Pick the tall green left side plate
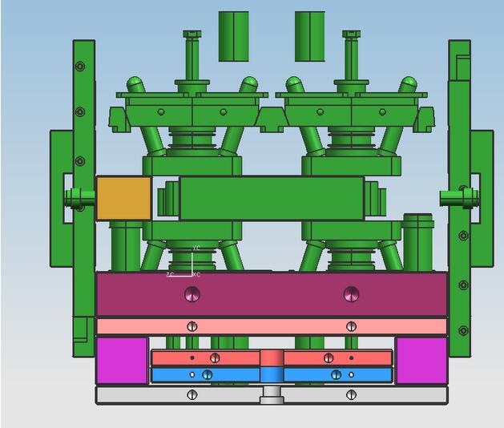504x428 pixels. pyautogui.click(x=84, y=198)
